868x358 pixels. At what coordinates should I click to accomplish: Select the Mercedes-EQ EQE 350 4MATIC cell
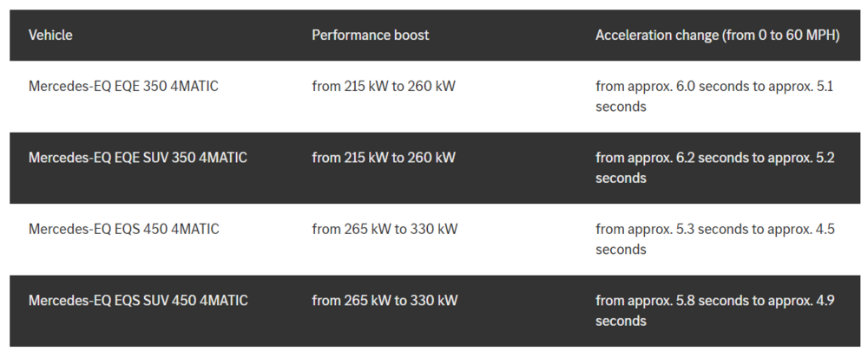pyautogui.click(x=123, y=87)
